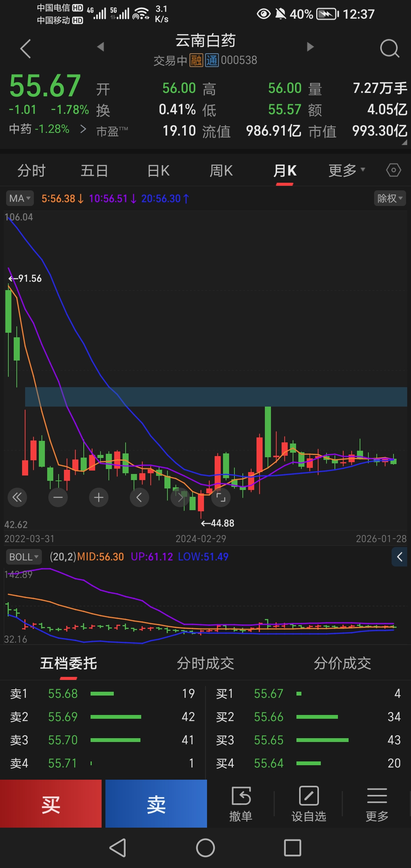
Task: Open the BOLL indicator dropdown
Action: click(x=24, y=557)
